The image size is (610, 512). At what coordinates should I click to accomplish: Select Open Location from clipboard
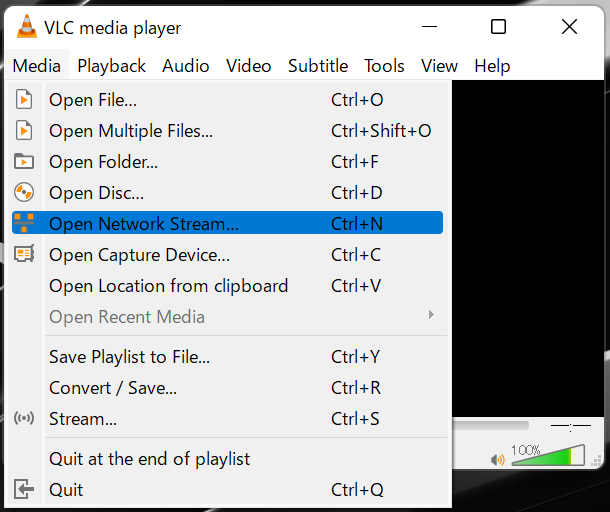[x=168, y=286]
